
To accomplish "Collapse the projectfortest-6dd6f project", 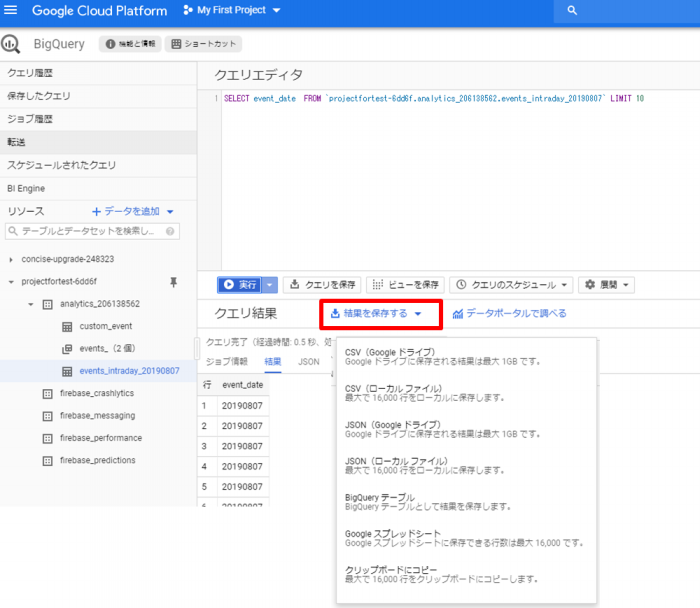I will (x=11, y=282).
